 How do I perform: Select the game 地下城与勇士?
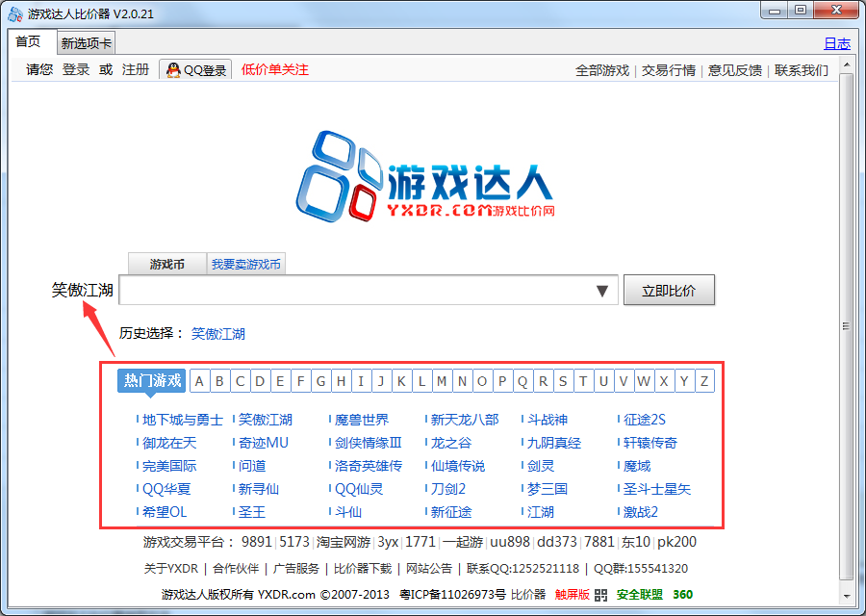pos(183,420)
